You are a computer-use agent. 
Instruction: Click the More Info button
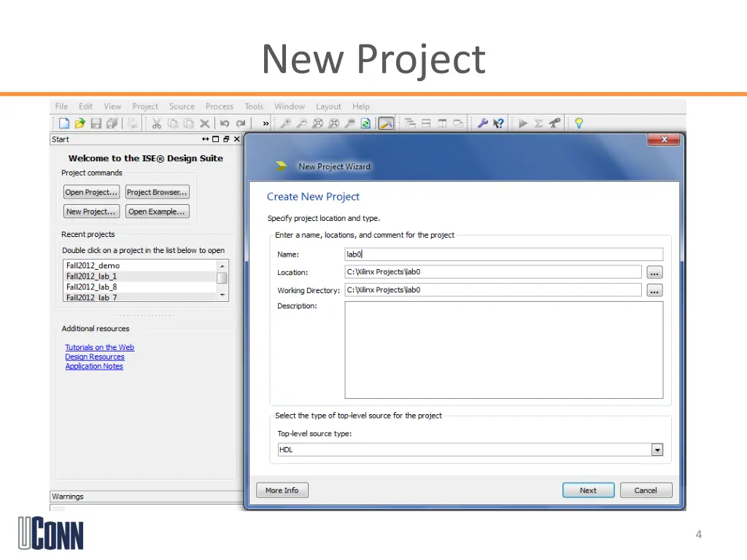click(282, 490)
